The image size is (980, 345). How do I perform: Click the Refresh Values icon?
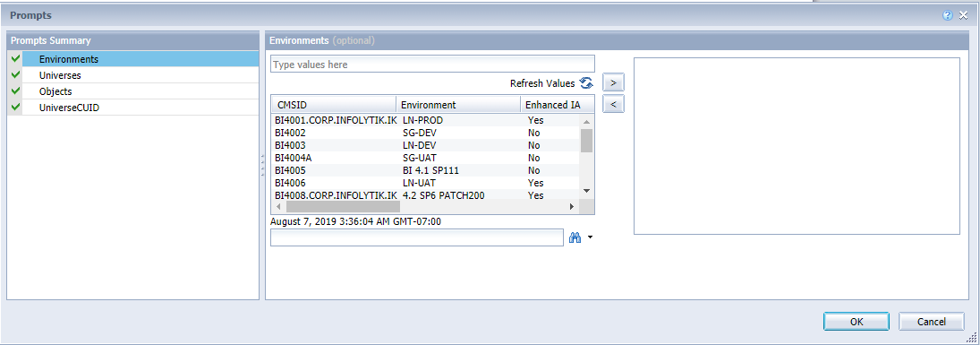click(585, 82)
